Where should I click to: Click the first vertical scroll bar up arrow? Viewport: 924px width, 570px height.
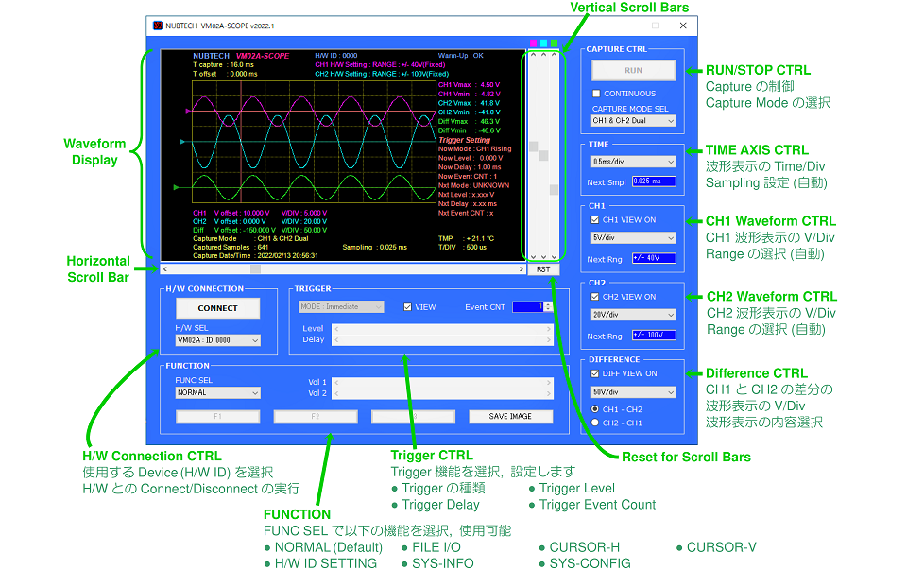[533, 54]
